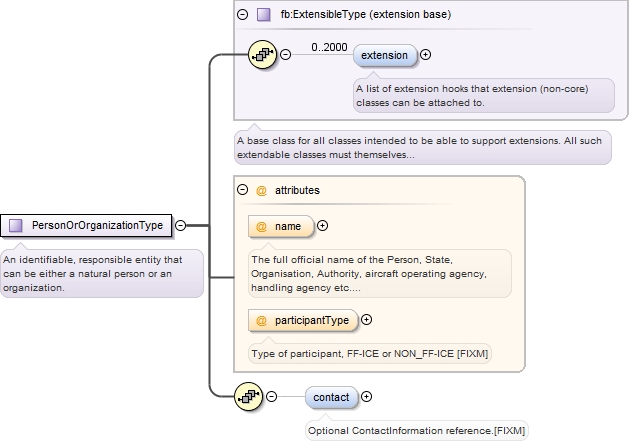Click the ExtensibleType base class description text
Viewport: 630px width, 444px height.
(x=421, y=148)
